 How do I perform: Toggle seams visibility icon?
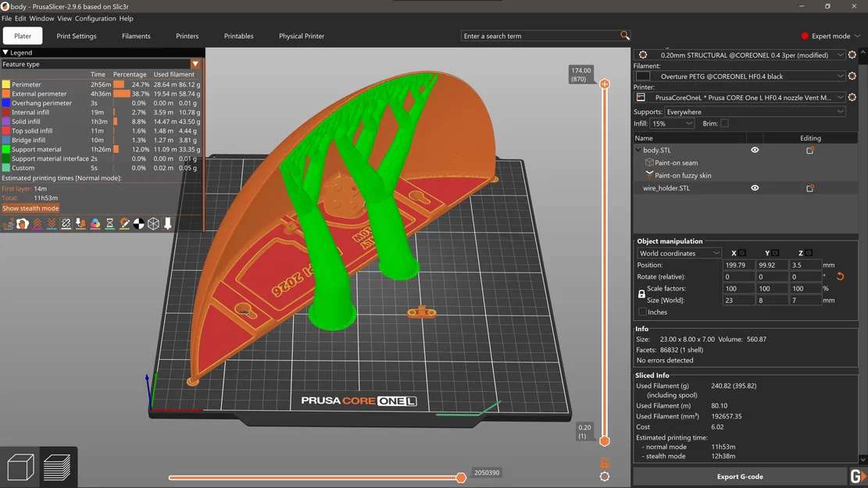point(66,223)
